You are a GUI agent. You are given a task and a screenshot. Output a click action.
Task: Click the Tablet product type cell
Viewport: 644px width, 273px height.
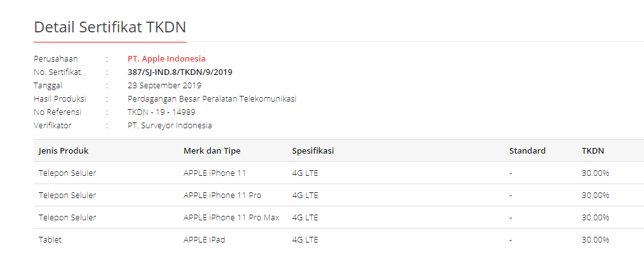pyautogui.click(x=50, y=239)
